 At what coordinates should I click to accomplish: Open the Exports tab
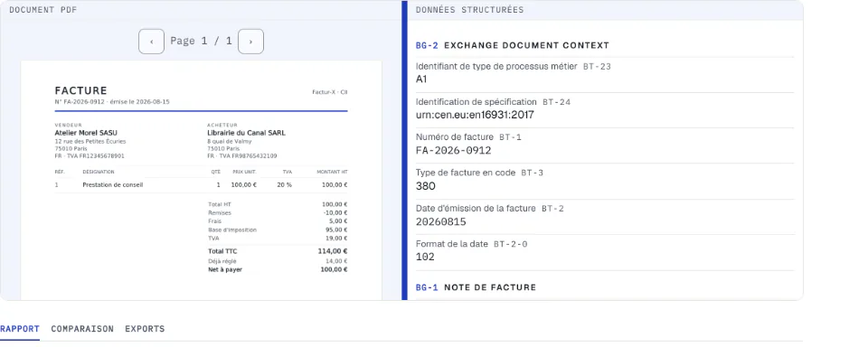145,329
